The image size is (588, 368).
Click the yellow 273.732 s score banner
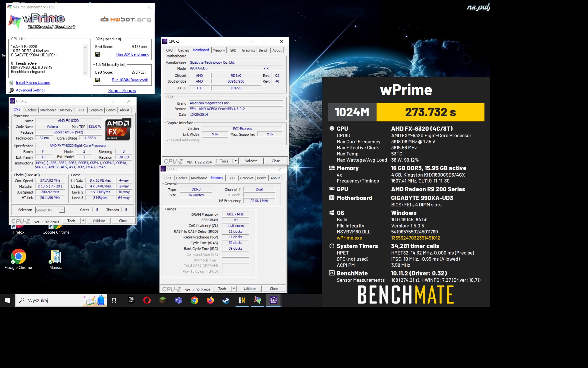click(431, 112)
